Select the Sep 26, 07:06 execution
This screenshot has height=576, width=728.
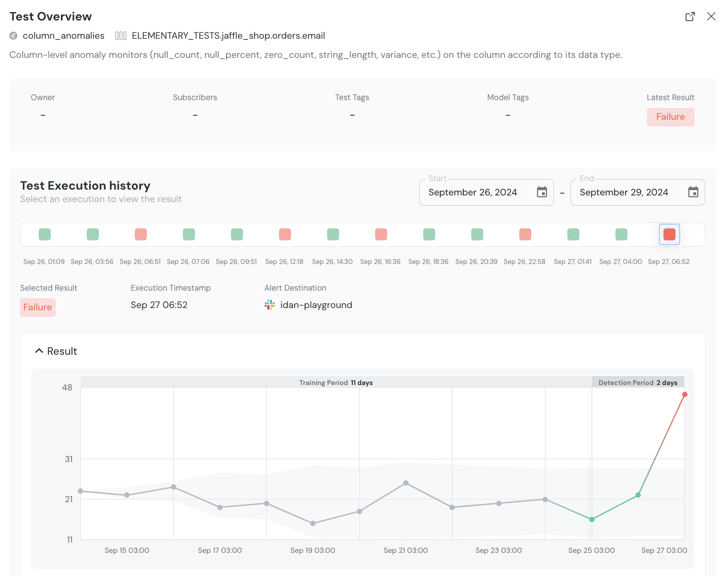189,234
